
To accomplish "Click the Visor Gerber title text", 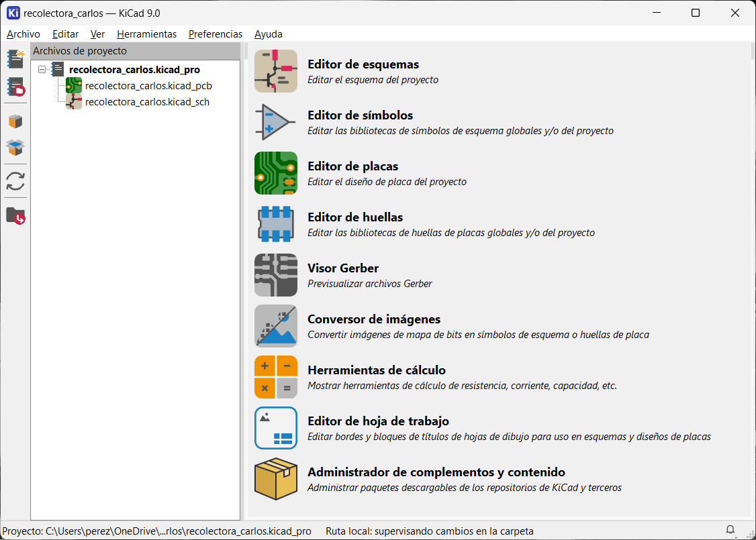I will tap(343, 268).
